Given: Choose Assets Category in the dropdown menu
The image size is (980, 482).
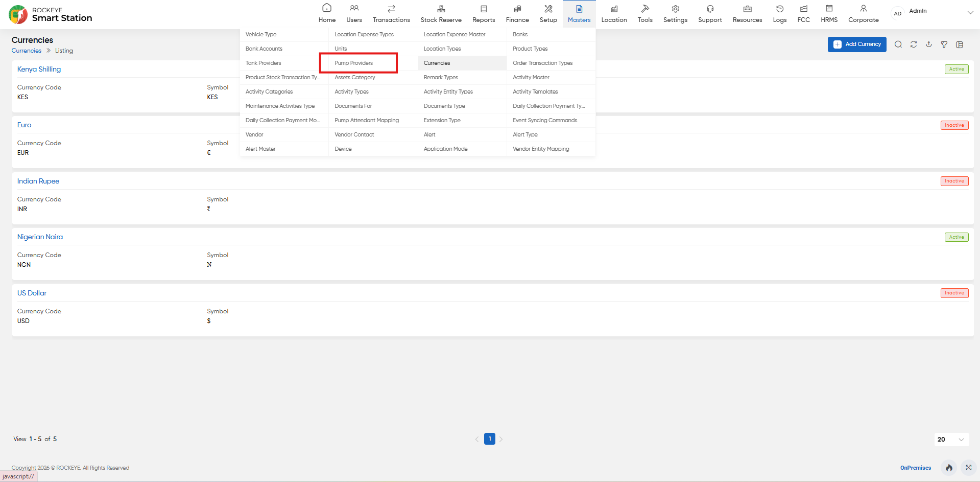Looking at the screenshot, I should coord(355,77).
